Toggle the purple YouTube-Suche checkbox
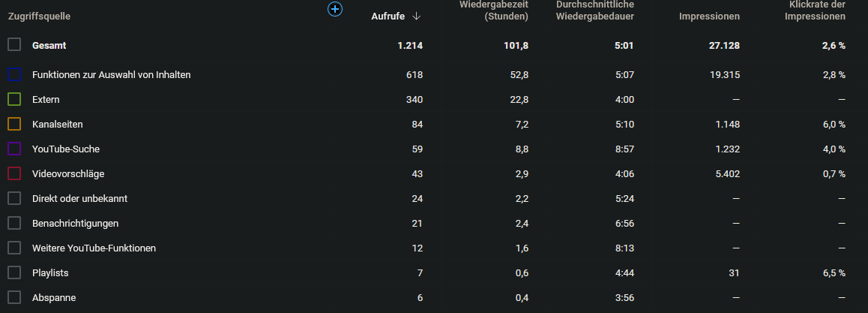This screenshot has height=313, width=868. [14, 149]
